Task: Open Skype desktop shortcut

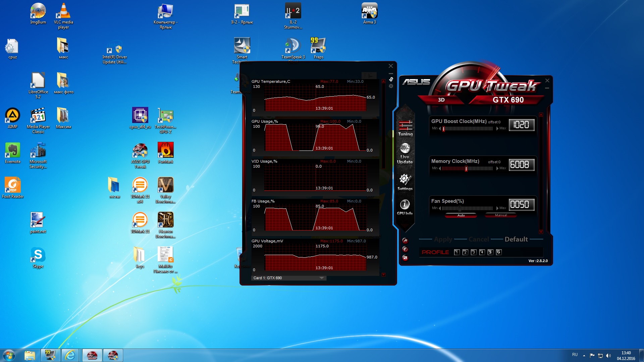Action: pyautogui.click(x=38, y=258)
